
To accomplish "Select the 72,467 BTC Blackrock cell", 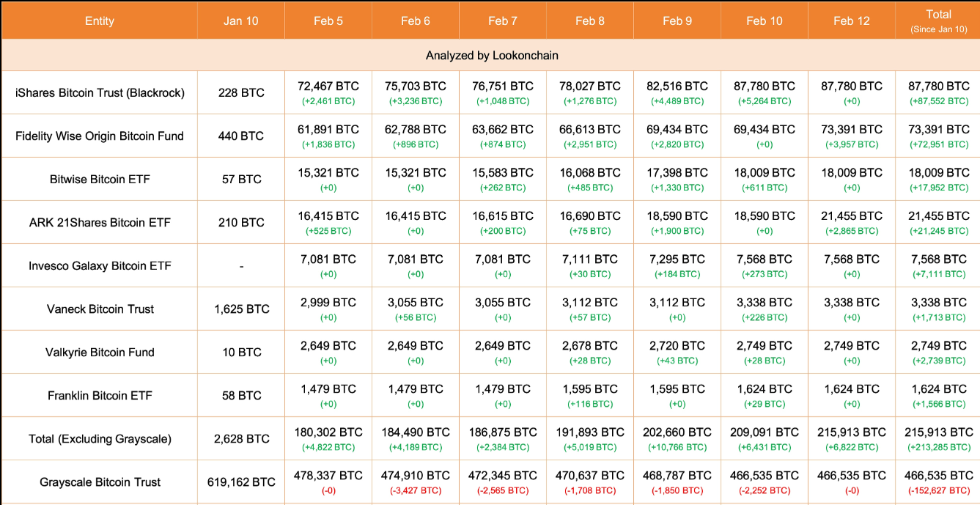I will 328,86.
